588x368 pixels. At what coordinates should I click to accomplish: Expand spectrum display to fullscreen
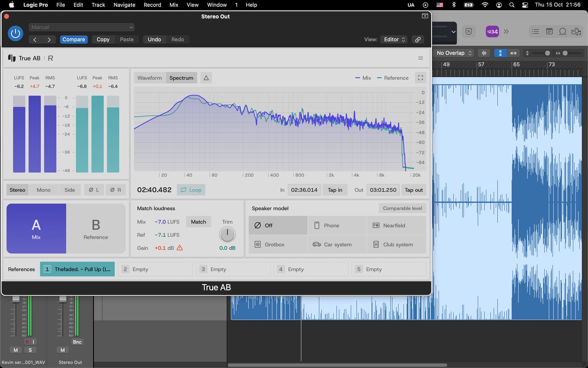[420, 78]
